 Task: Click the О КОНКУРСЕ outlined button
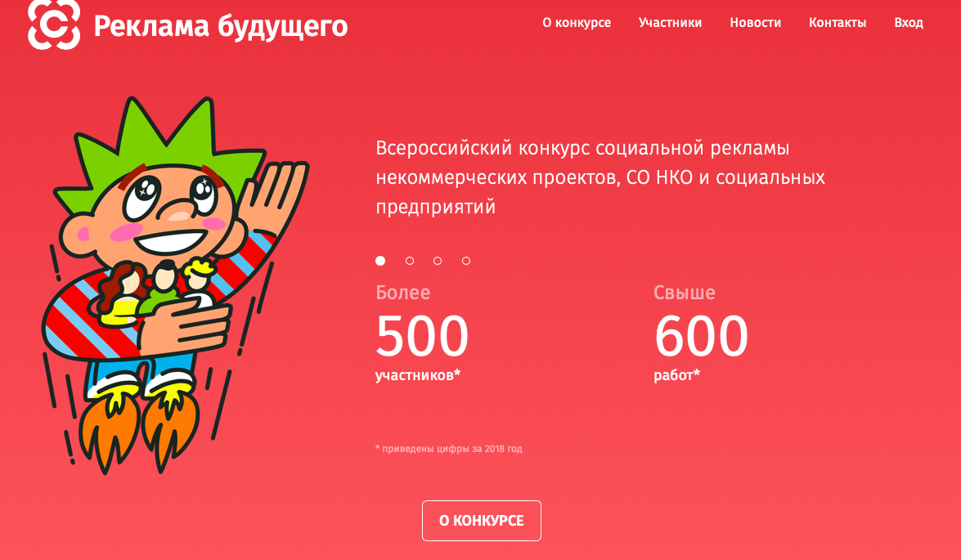(x=482, y=521)
